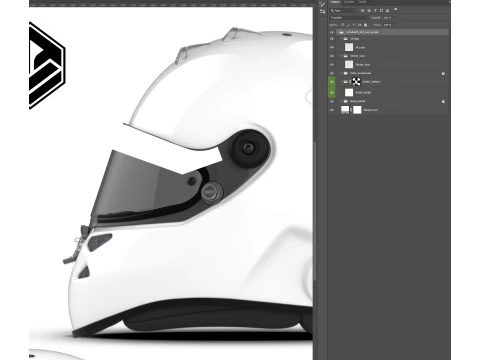Open the adjustments sliders icon in the collapsed strip
480x360 pixels.
(322, 11)
